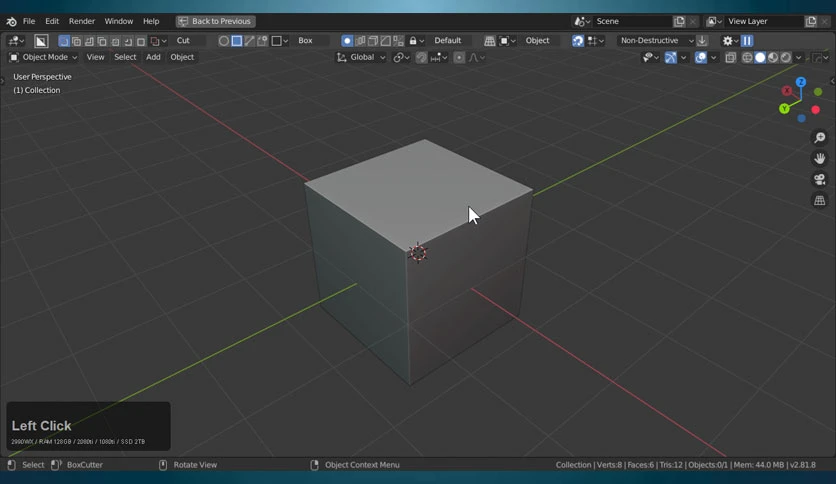This screenshot has height=484, width=836.
Task: Open Global transform orientation dropdown
Action: 361,58
